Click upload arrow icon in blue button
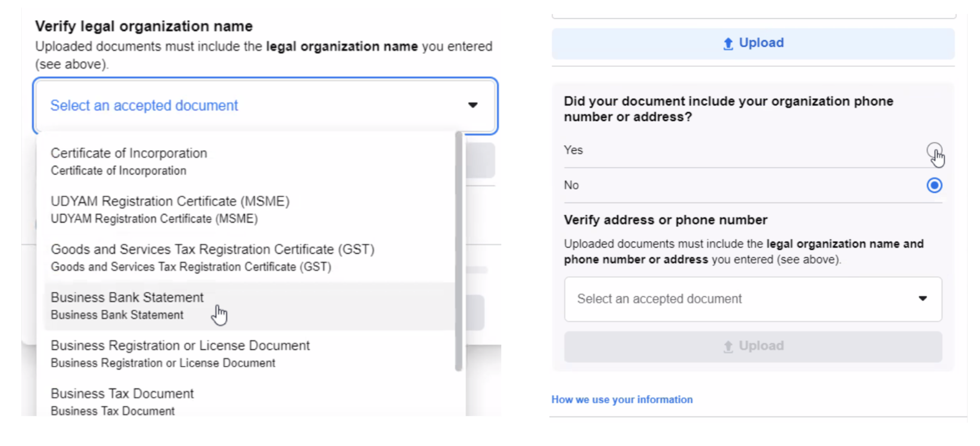The width and height of the screenshot is (980, 446). pos(728,44)
